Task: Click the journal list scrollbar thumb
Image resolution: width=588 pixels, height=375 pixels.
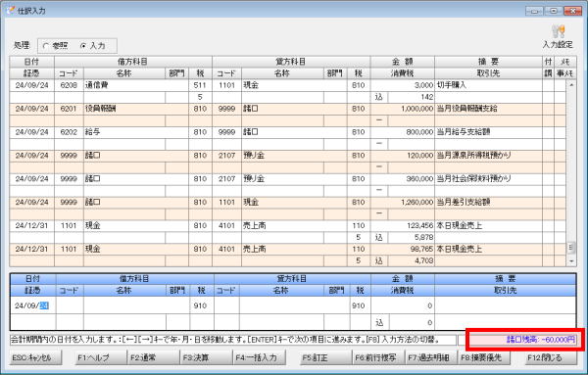Action: (571, 248)
